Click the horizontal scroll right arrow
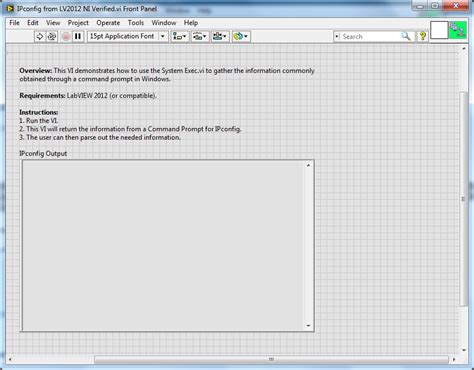 [454, 359]
